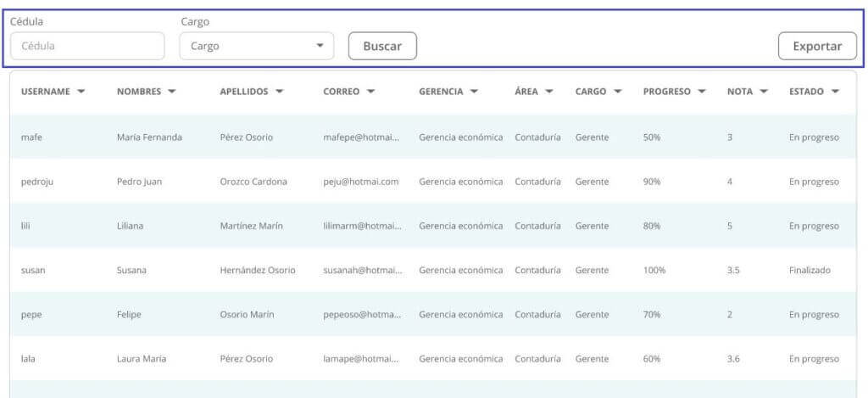Select the Finalizado status cell for susan
Screen dimensions: 868x398
pyautogui.click(x=810, y=271)
